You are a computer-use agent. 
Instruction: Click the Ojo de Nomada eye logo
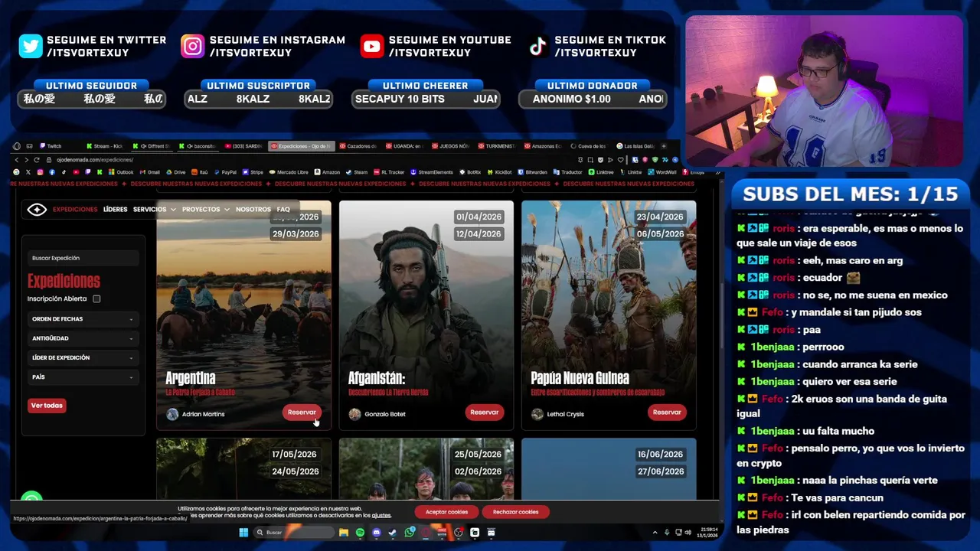pyautogui.click(x=37, y=209)
